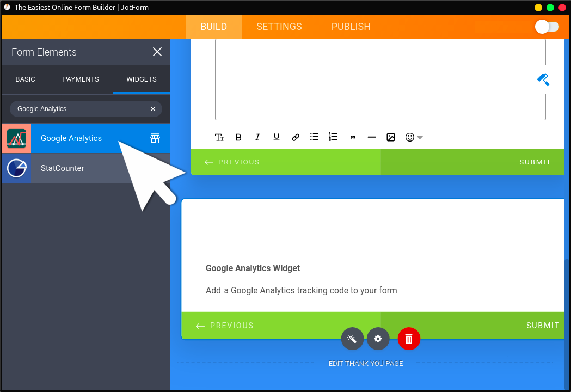Open widget properties gear button
Screen dimensions: 571x392
click(378, 339)
